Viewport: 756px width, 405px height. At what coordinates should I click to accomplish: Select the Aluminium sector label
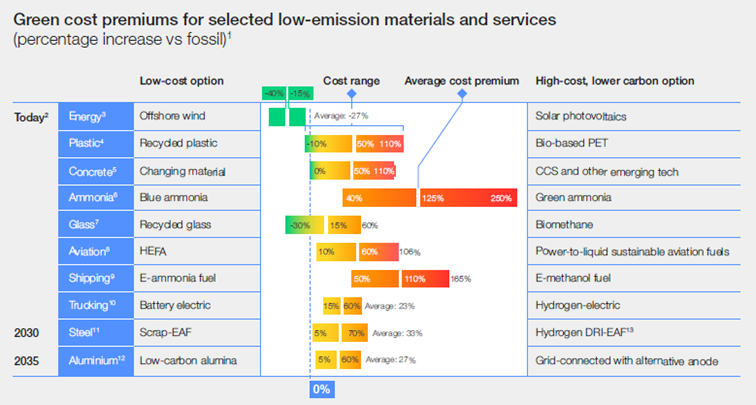[x=96, y=361]
